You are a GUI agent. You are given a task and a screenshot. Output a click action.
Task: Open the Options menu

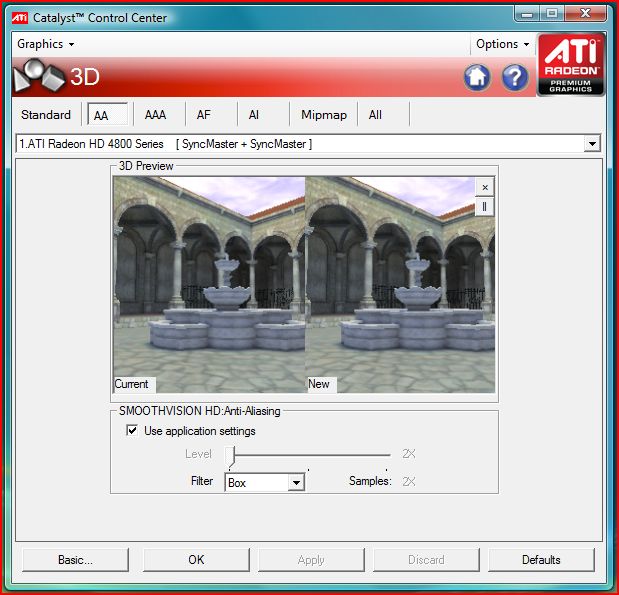[x=502, y=44]
